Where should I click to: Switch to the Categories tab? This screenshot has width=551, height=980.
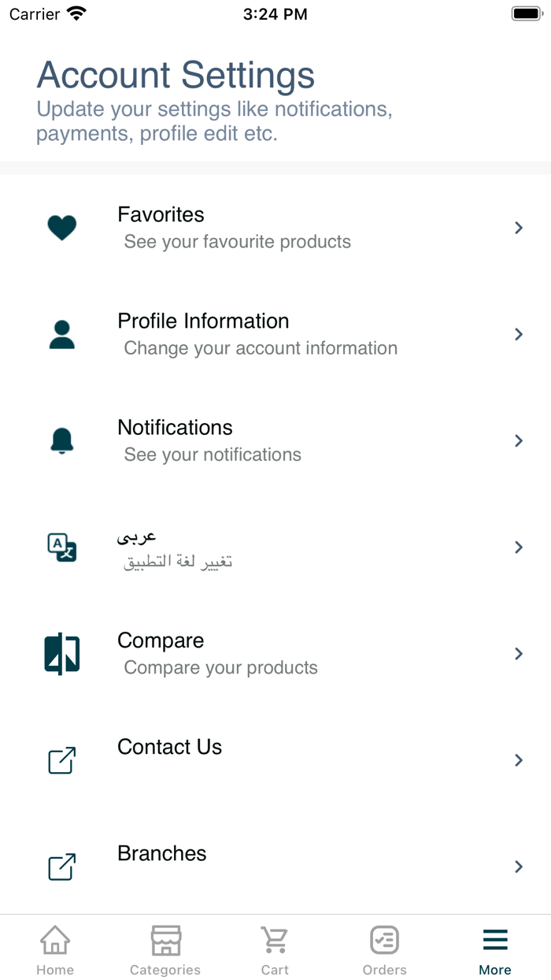[x=165, y=949]
